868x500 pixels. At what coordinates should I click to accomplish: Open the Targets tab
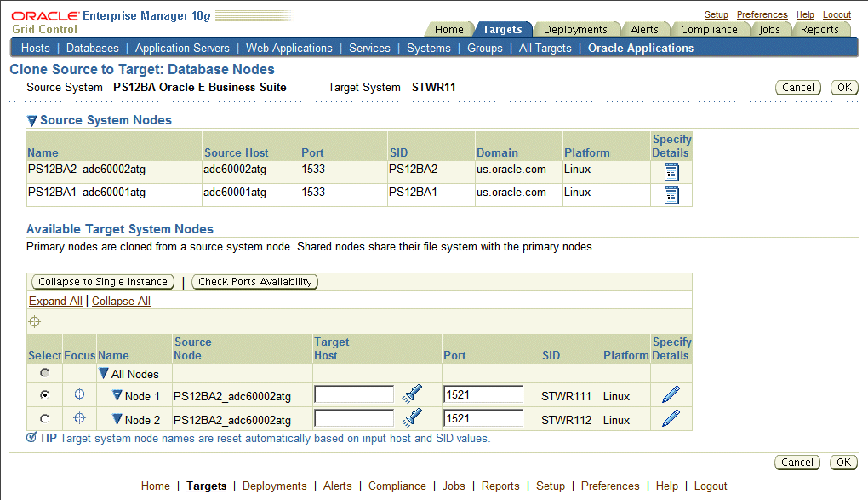502,29
